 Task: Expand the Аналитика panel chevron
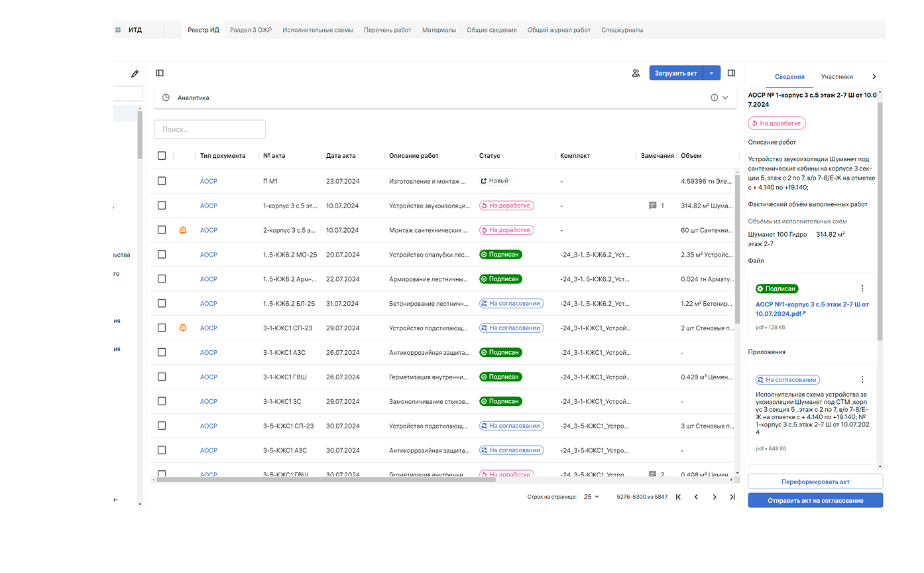725,97
